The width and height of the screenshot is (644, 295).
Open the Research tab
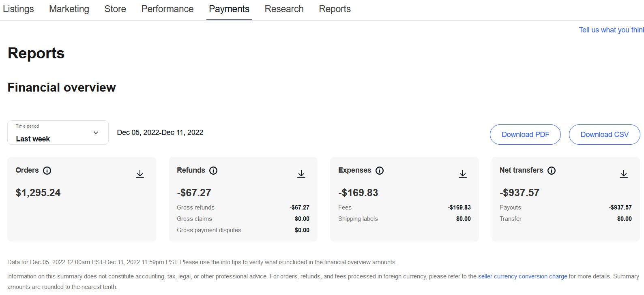[284, 9]
